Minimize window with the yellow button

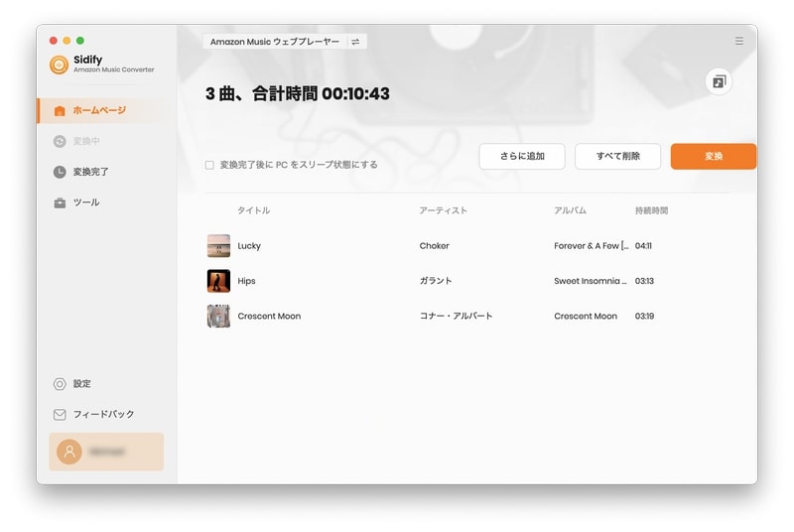coord(66,41)
